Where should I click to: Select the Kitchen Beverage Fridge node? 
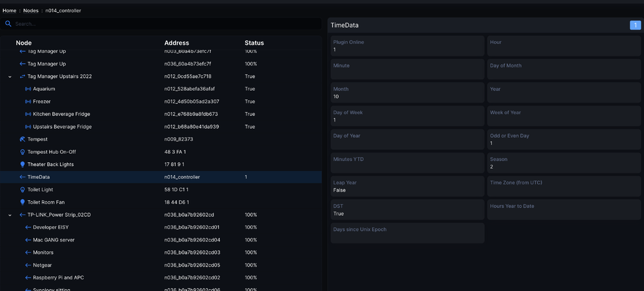60,114
